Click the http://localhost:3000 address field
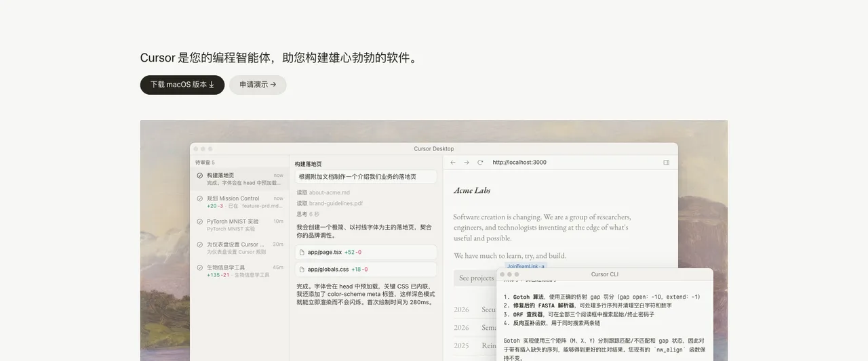Screen dimensions: 868x361 [519, 163]
